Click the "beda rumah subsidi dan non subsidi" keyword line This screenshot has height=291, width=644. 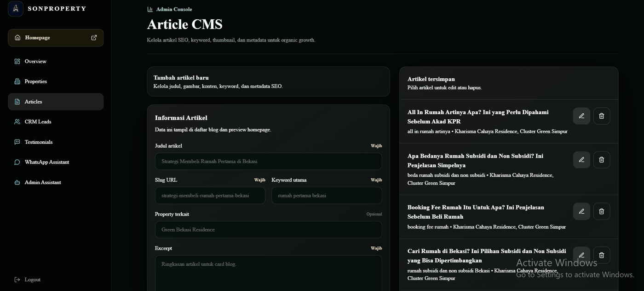(481, 179)
